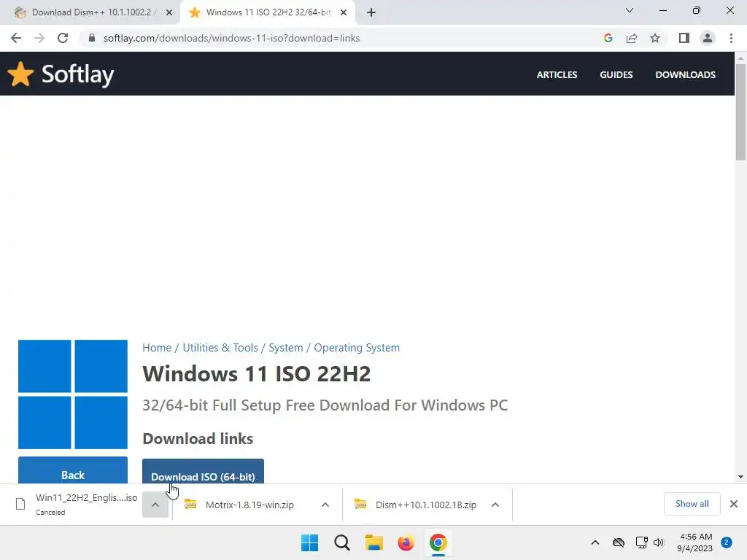Click the OneDrive cloud tray icon
This screenshot has width=747, height=560.
[x=619, y=542]
